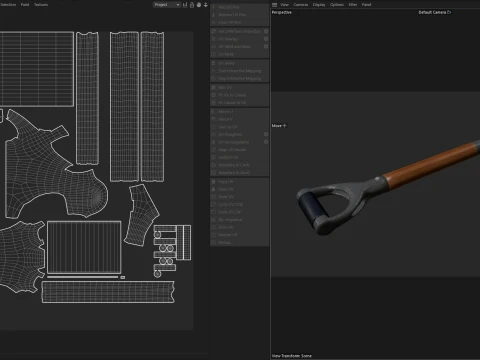Image resolution: width=480 pixels, height=360 pixels.
Task: Open the Project dropdown in UV editor toolbar
Action: [167, 5]
